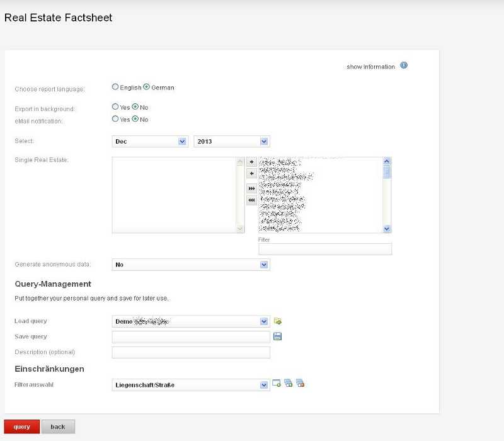The height and width of the screenshot is (441, 504).
Task: Click the right list scrollbar up arrow
Action: tap(387, 161)
